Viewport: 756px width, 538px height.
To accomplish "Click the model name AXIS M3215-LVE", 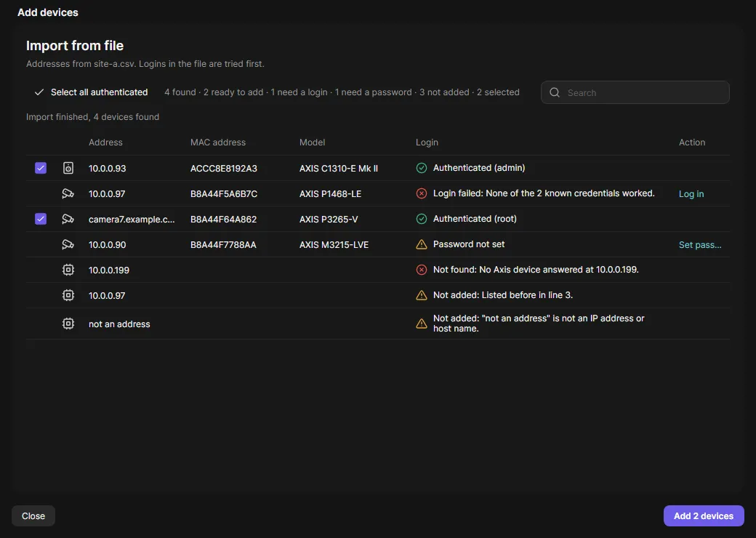I will pyautogui.click(x=334, y=245).
